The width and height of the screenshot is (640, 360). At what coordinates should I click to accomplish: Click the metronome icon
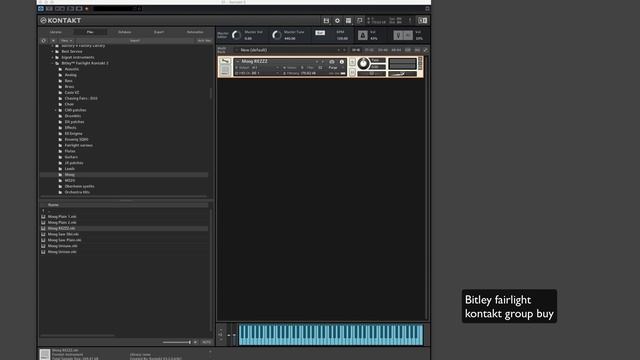click(x=362, y=36)
